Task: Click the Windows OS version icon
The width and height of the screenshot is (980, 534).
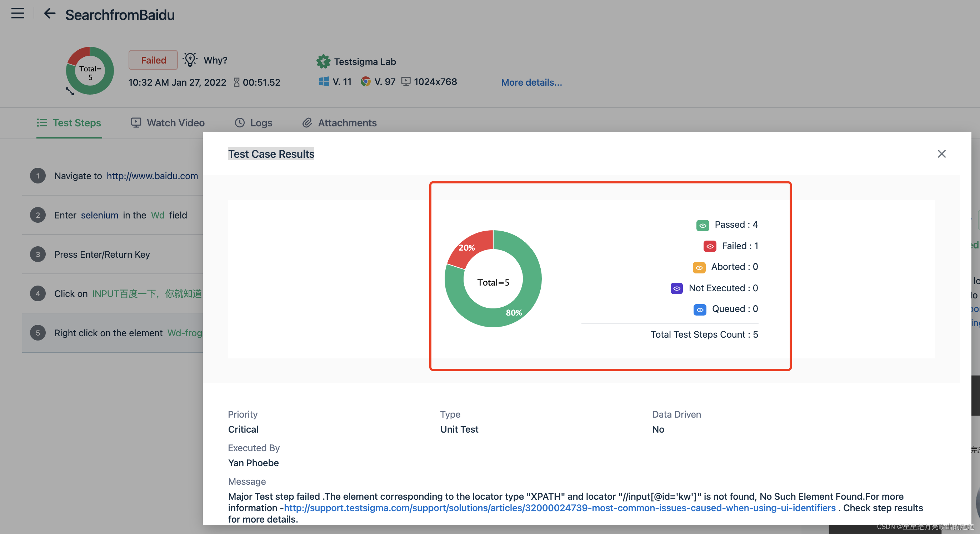Action: pos(324,81)
